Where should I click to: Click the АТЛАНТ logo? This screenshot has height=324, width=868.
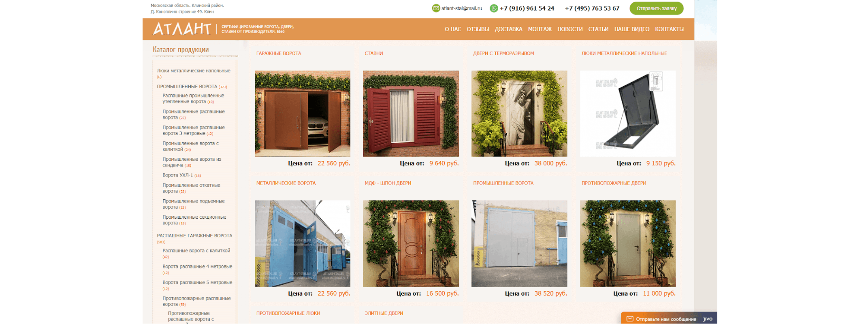pos(182,29)
